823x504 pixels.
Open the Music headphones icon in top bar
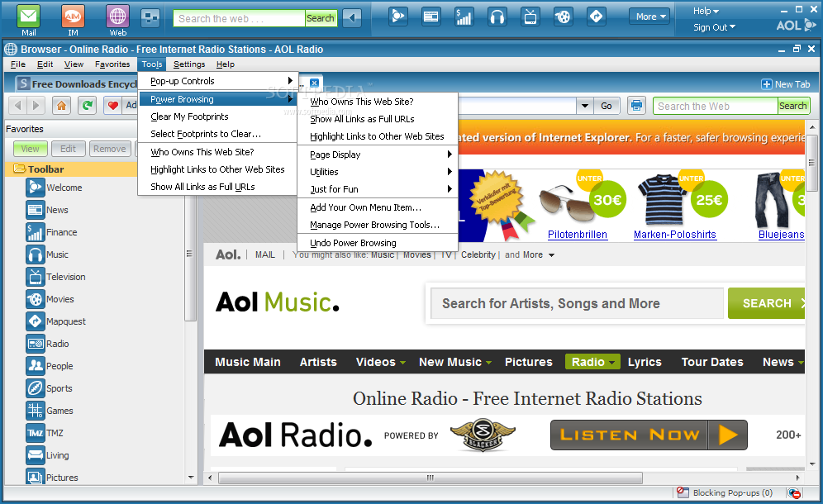pyautogui.click(x=497, y=17)
